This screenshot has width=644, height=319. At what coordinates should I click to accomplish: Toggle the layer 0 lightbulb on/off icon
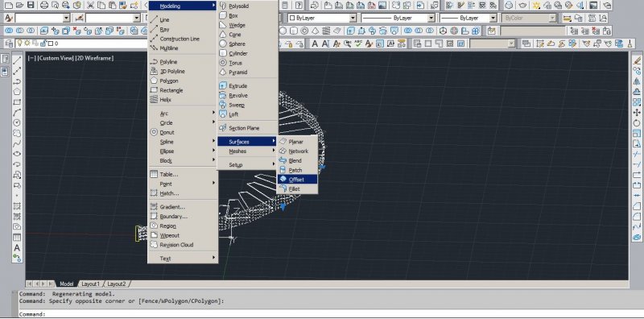tap(19, 43)
